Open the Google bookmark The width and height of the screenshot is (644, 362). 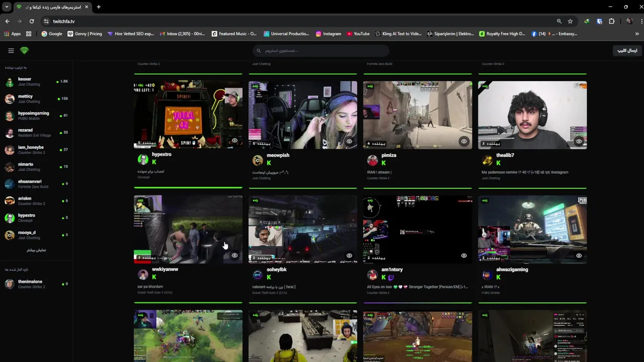52,34
